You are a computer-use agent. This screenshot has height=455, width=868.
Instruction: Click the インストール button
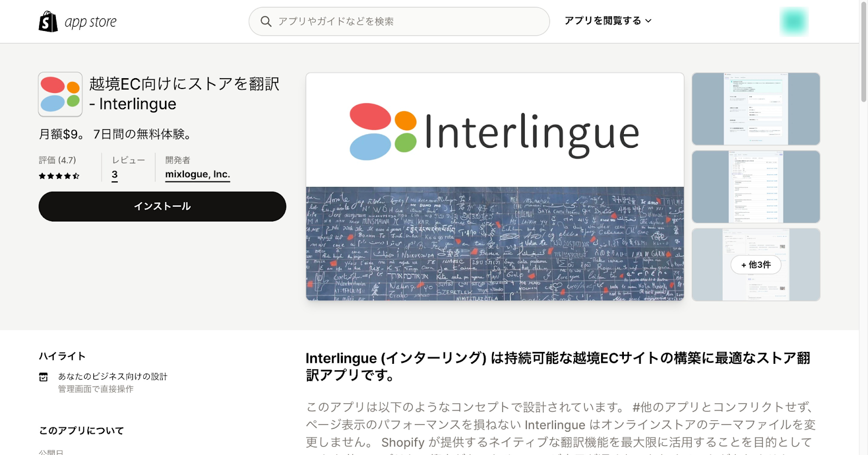point(162,206)
